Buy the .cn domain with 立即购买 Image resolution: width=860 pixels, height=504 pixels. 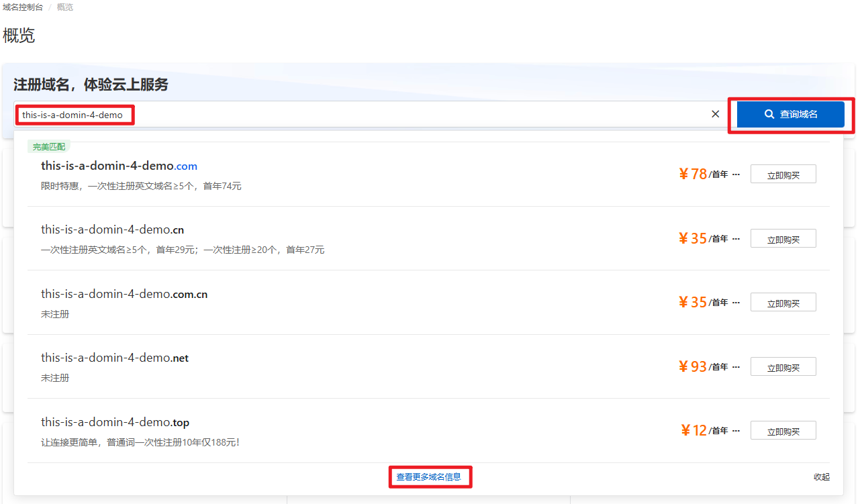(783, 239)
